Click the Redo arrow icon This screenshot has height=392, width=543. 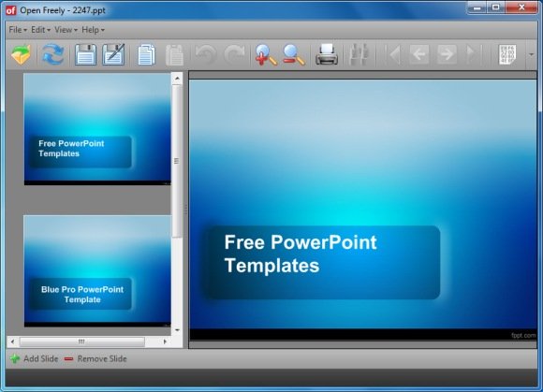(234, 54)
